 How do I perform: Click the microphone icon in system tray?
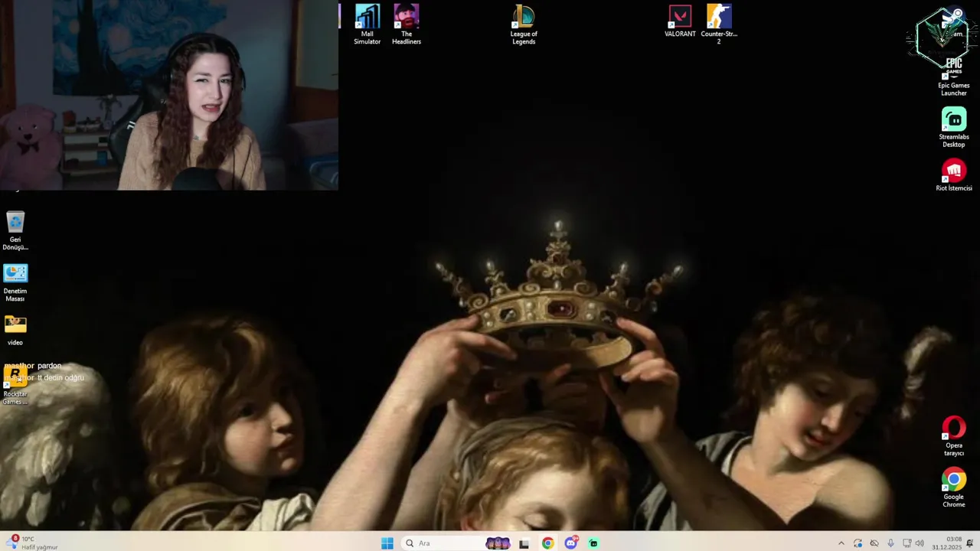click(x=890, y=543)
